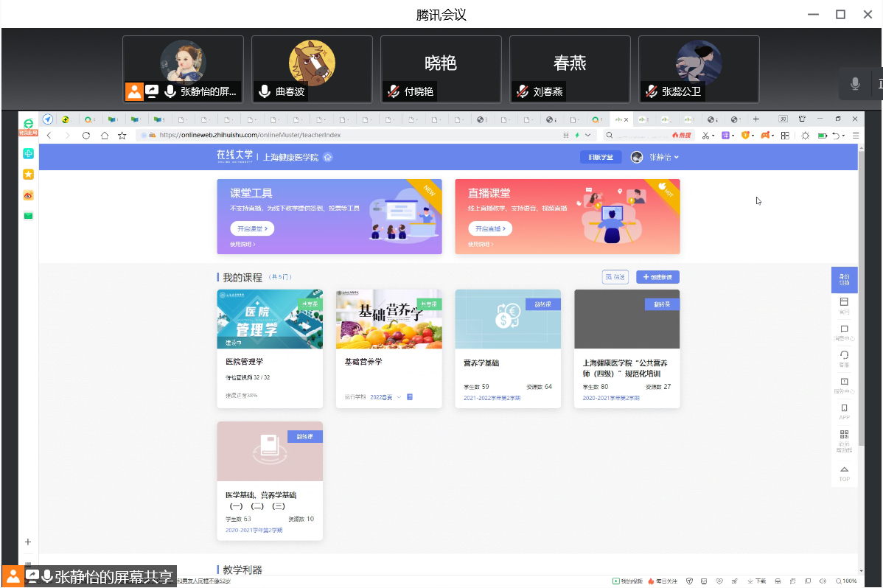
Task: Click the 开启直播 start livestream button
Action: [x=490, y=228]
